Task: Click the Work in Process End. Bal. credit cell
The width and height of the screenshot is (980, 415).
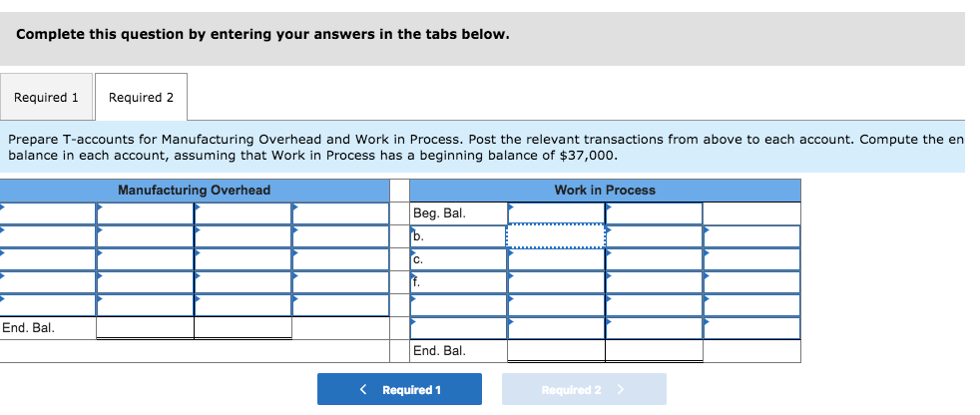Action: [654, 350]
